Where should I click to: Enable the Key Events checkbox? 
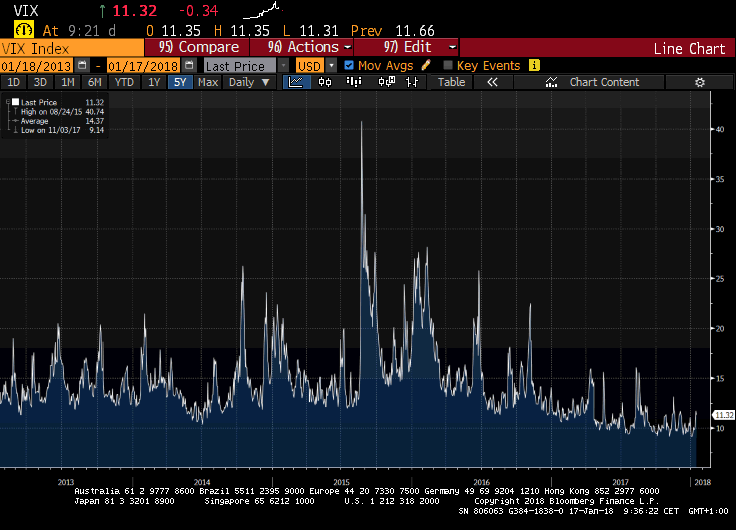click(x=448, y=66)
